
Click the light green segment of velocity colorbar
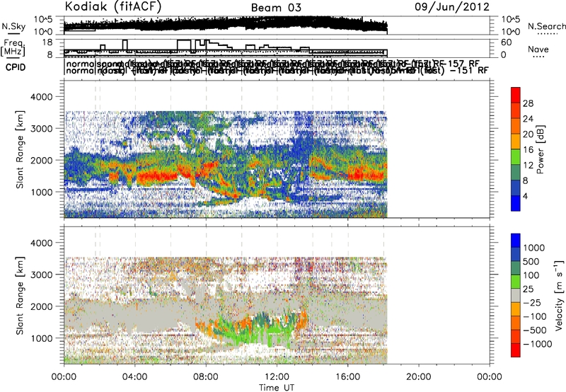pos(516,282)
